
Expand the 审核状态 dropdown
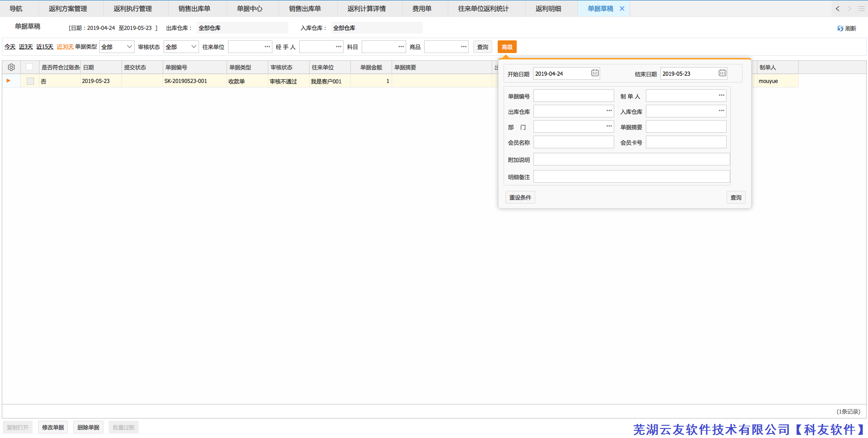click(x=194, y=47)
